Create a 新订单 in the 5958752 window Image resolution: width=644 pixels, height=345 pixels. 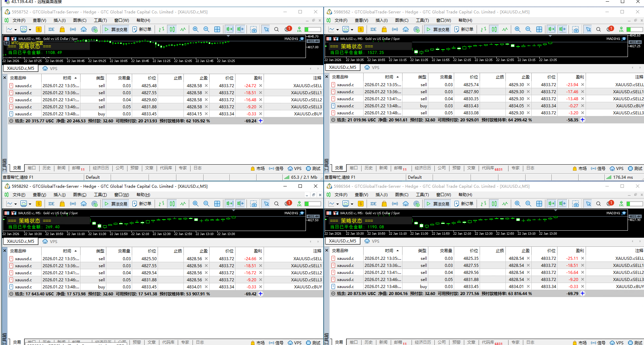[x=142, y=30]
